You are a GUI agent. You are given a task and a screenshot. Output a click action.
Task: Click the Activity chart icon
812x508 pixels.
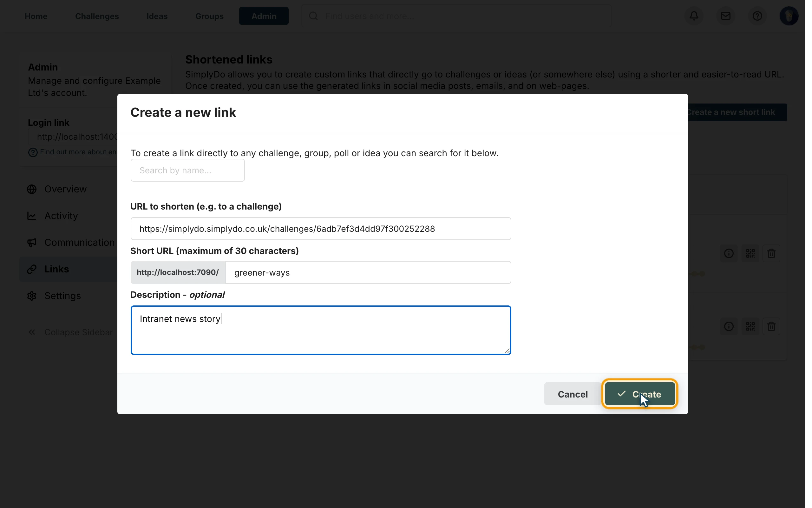click(32, 216)
